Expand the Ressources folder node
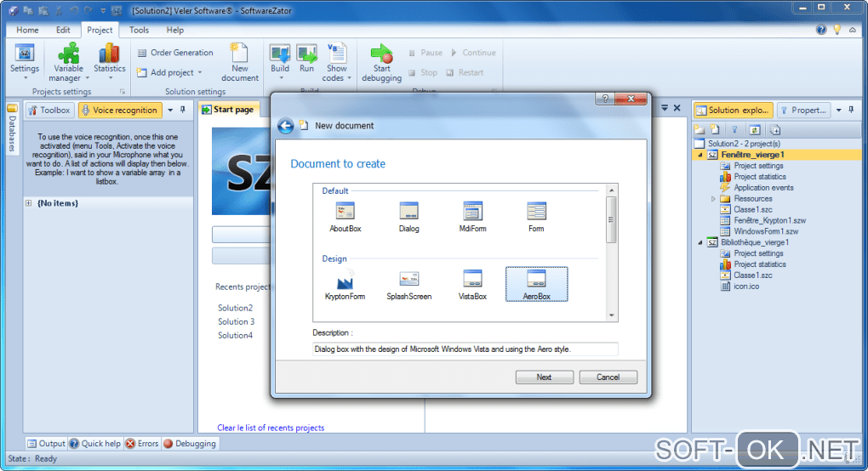 (x=713, y=199)
